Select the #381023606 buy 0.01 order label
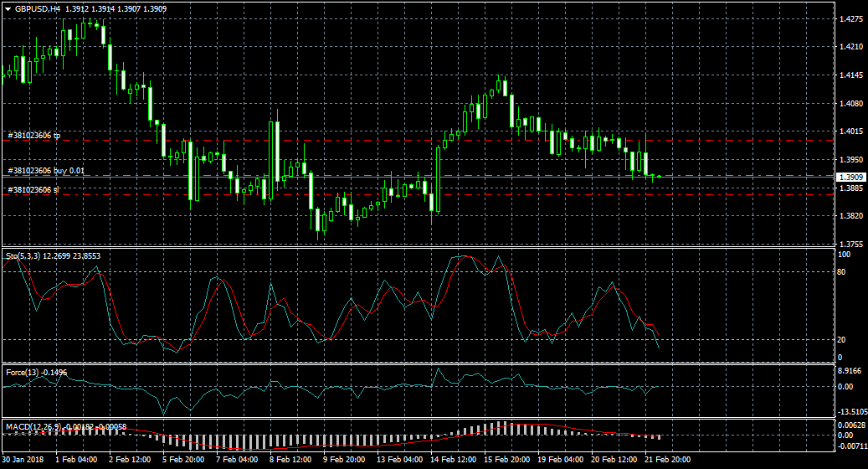Image resolution: width=868 pixels, height=469 pixels. tap(45, 171)
